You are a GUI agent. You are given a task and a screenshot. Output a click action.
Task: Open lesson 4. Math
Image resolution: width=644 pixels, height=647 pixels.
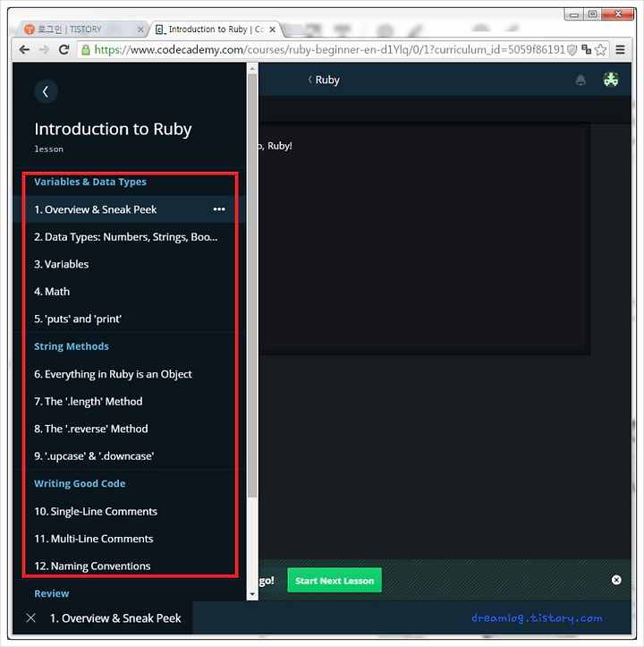click(129, 292)
